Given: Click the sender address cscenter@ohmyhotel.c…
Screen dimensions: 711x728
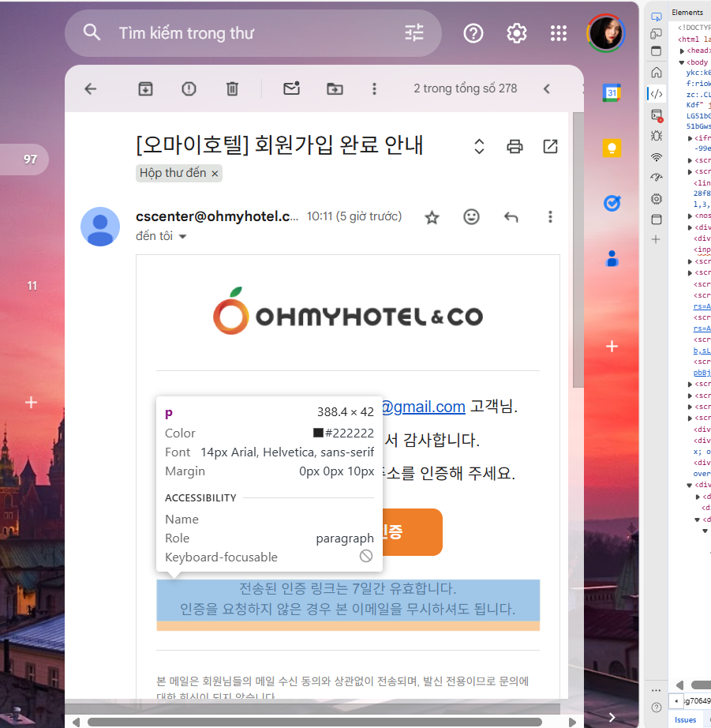Looking at the screenshot, I should (x=217, y=216).
